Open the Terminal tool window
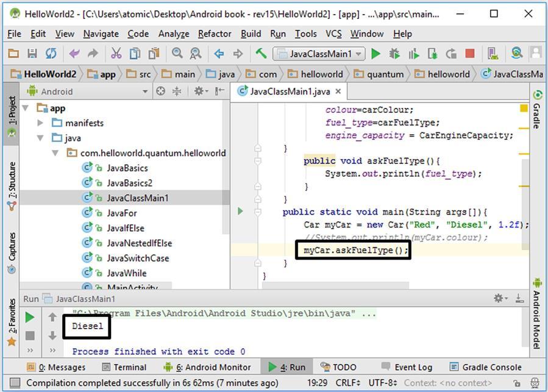This screenshot has height=392, width=548. click(124, 367)
